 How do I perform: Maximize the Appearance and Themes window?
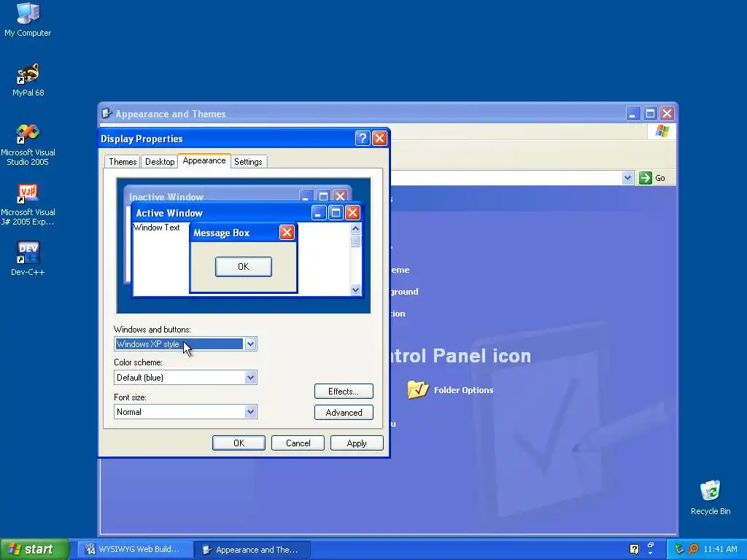pos(650,113)
